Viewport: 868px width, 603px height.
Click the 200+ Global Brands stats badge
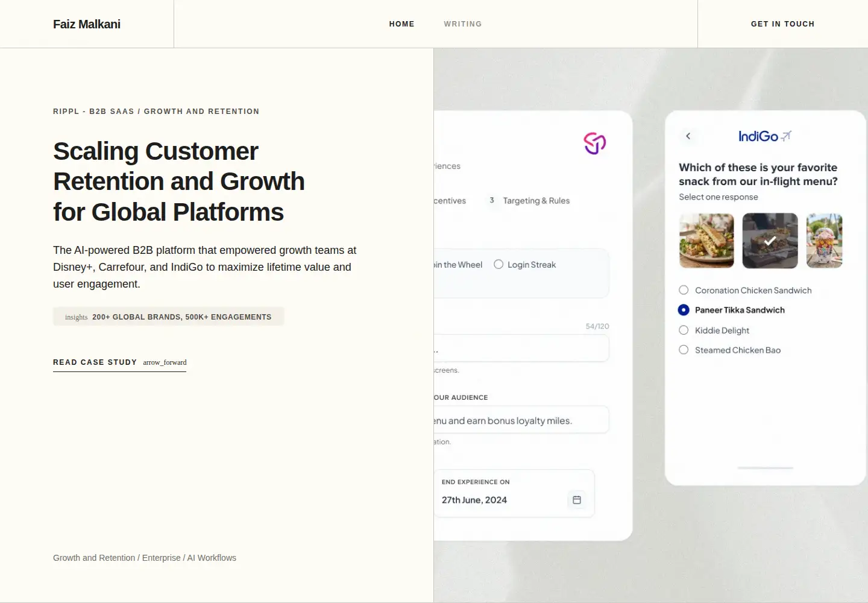point(169,317)
